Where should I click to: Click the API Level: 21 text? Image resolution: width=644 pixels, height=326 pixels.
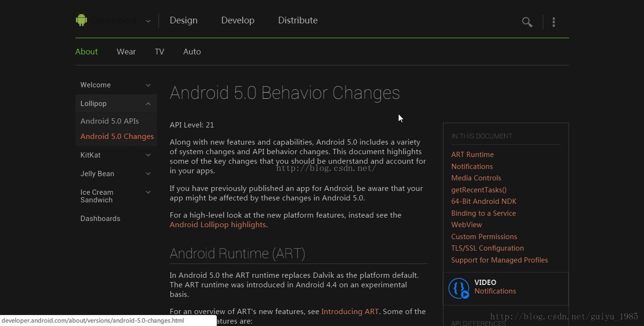(x=192, y=125)
